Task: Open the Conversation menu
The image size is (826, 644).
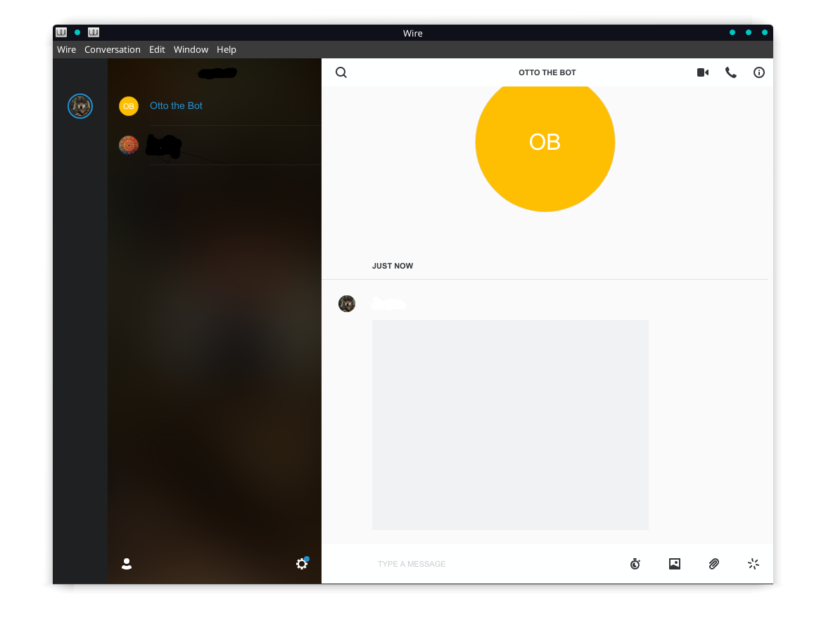Action: 112,49
